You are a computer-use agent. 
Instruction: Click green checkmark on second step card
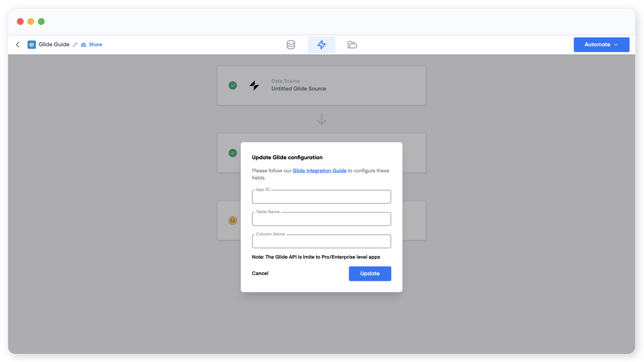tap(233, 153)
